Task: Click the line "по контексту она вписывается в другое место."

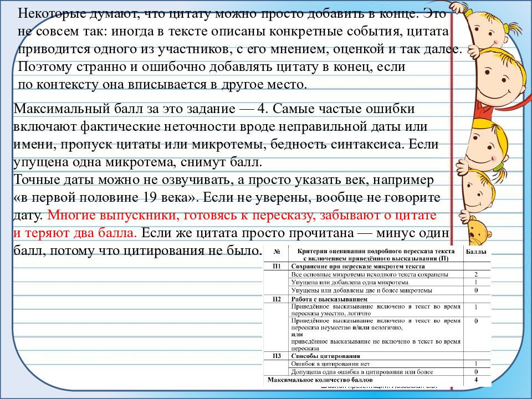Action: point(162,84)
